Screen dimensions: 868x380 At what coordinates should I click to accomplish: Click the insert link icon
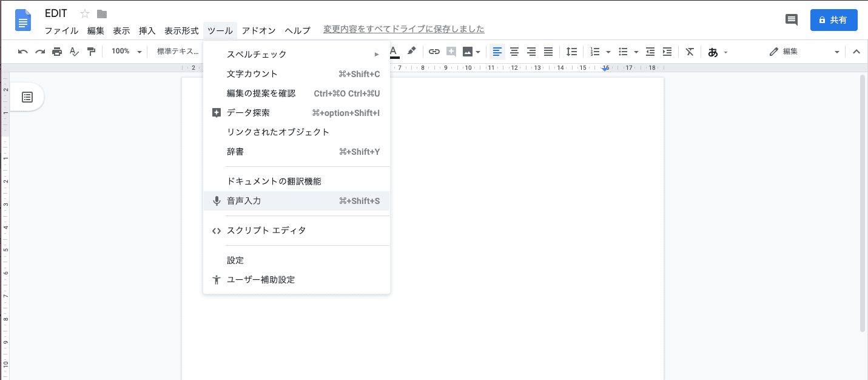[x=434, y=52]
